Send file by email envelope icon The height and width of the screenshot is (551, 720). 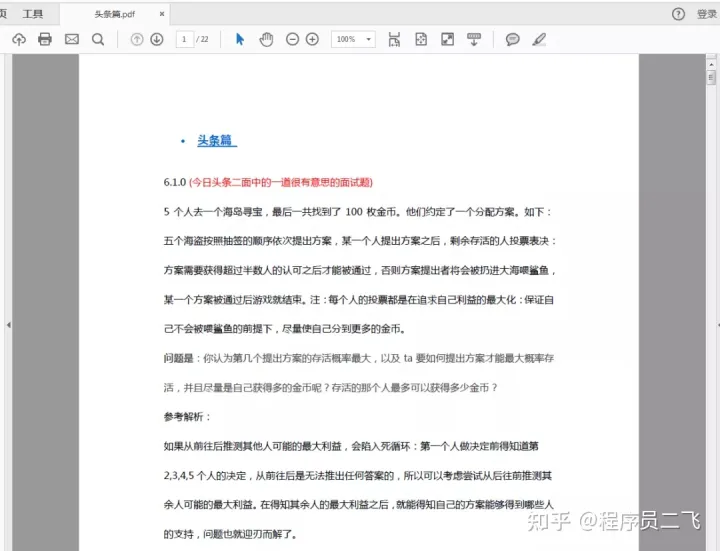[x=72, y=39]
